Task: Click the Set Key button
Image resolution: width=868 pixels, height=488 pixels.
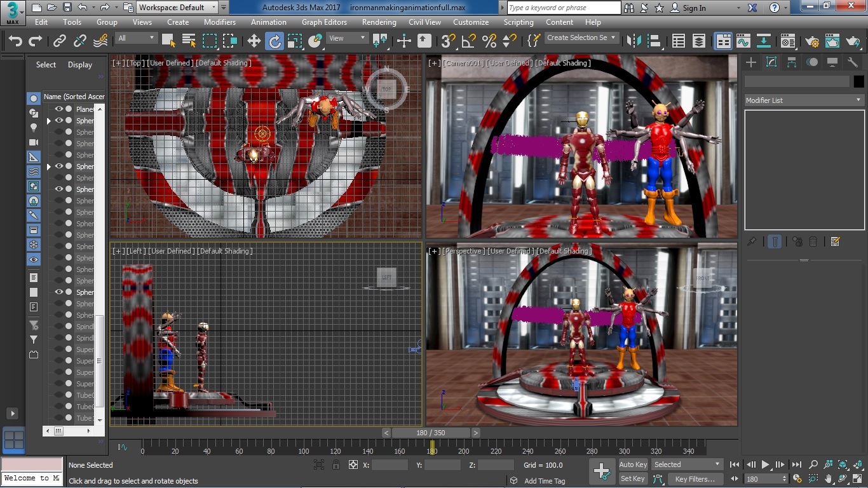Action: (x=633, y=479)
